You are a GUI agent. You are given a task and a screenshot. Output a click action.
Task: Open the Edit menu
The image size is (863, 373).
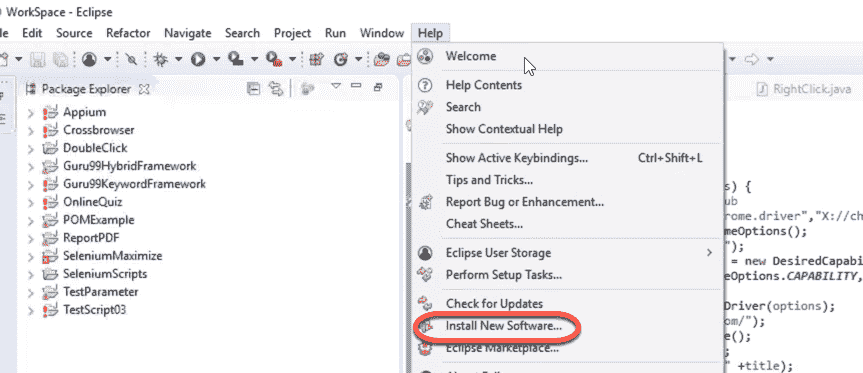coord(32,33)
